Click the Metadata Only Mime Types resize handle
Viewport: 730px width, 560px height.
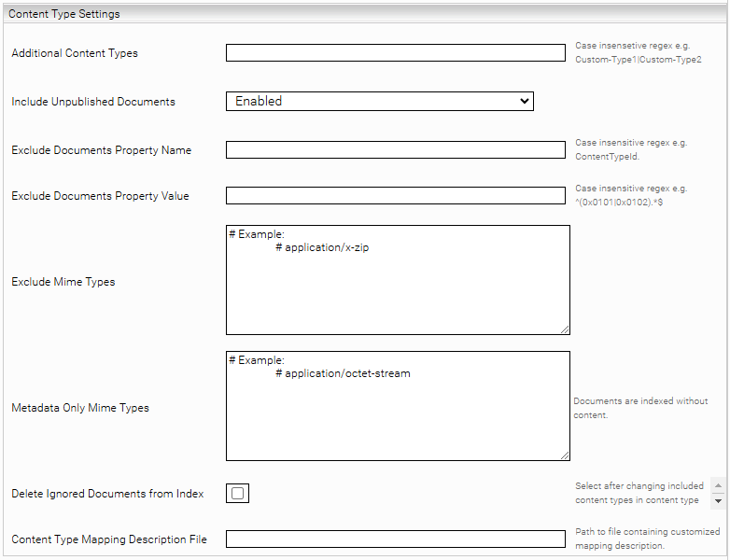pos(564,455)
